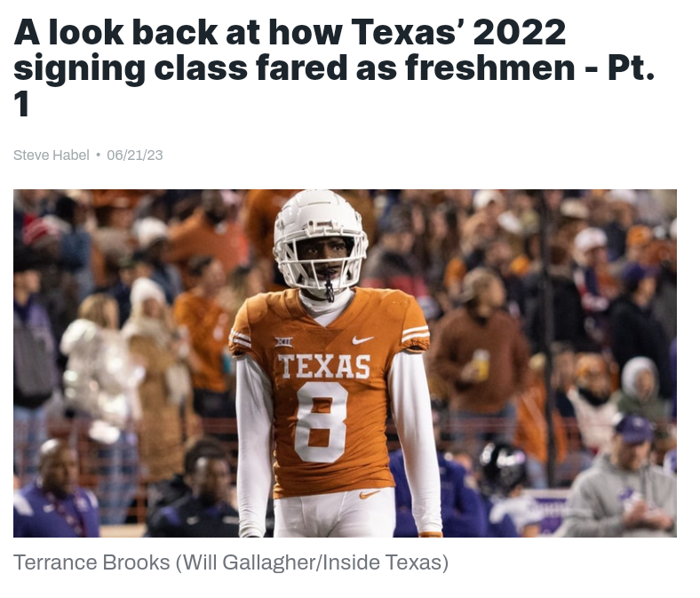The image size is (700, 598).
Task: Click the white stripes on the jersey's left sleeve
Action: click(x=415, y=334)
